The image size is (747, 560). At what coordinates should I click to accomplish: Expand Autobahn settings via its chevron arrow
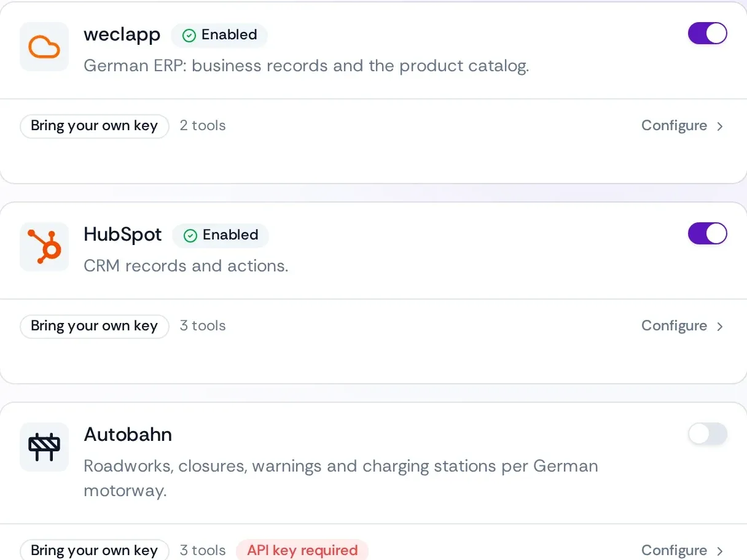(720, 551)
